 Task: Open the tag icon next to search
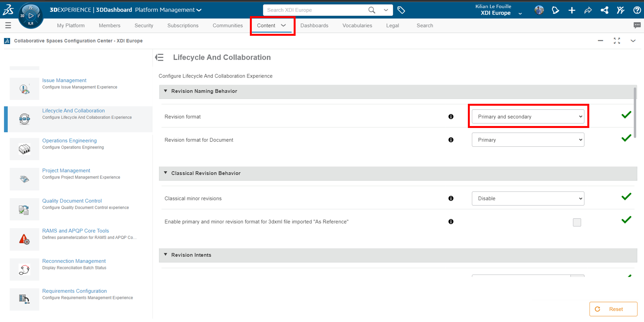[401, 10]
